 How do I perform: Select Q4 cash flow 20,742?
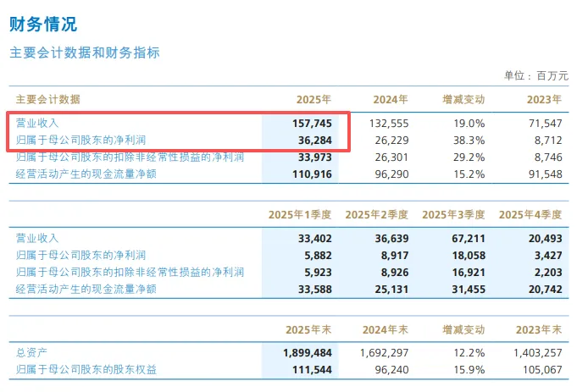(546, 289)
